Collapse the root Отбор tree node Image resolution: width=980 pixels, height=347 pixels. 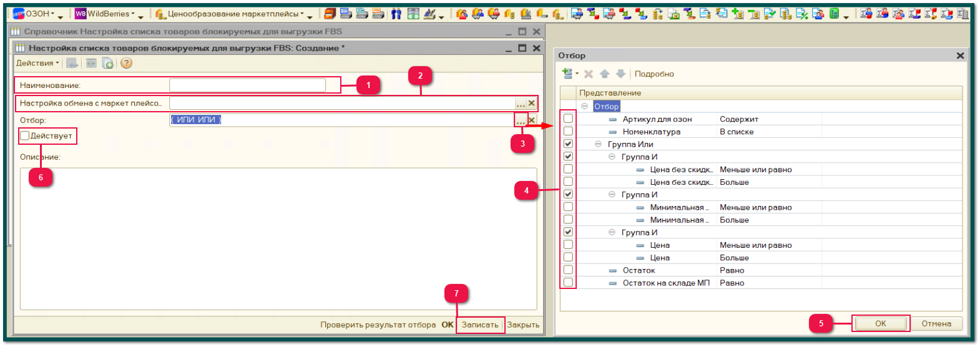point(584,106)
